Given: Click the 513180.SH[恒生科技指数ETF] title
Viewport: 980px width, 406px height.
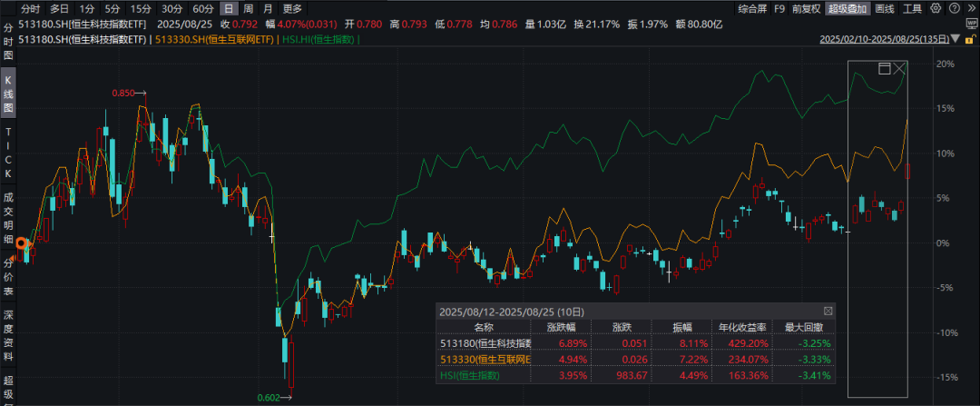Looking at the screenshot, I should coord(83,25).
